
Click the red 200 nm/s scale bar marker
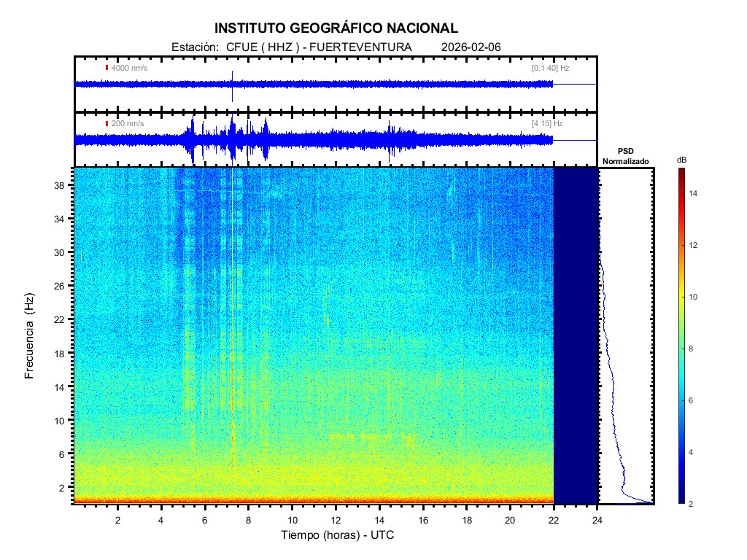pyautogui.click(x=107, y=123)
